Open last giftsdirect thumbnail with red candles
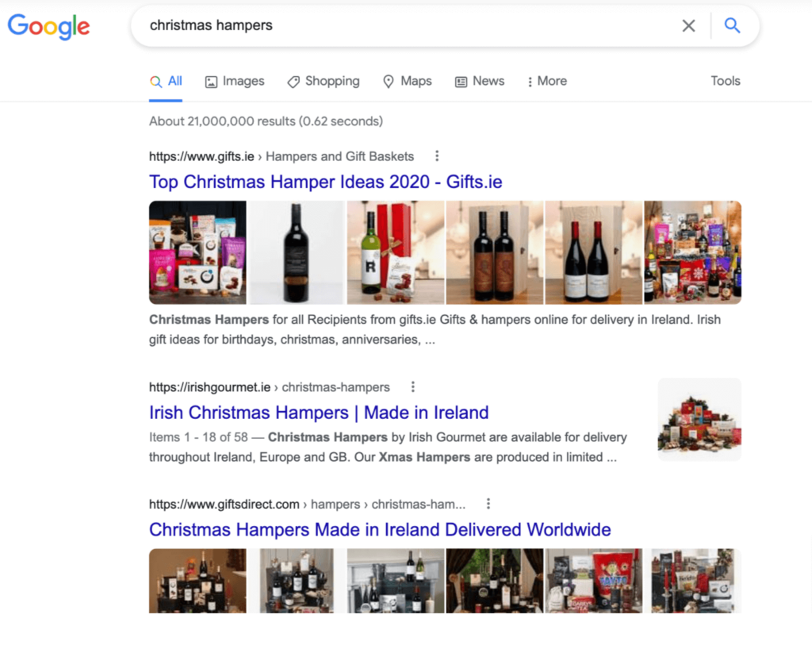This screenshot has width=812, height=657. click(x=692, y=581)
